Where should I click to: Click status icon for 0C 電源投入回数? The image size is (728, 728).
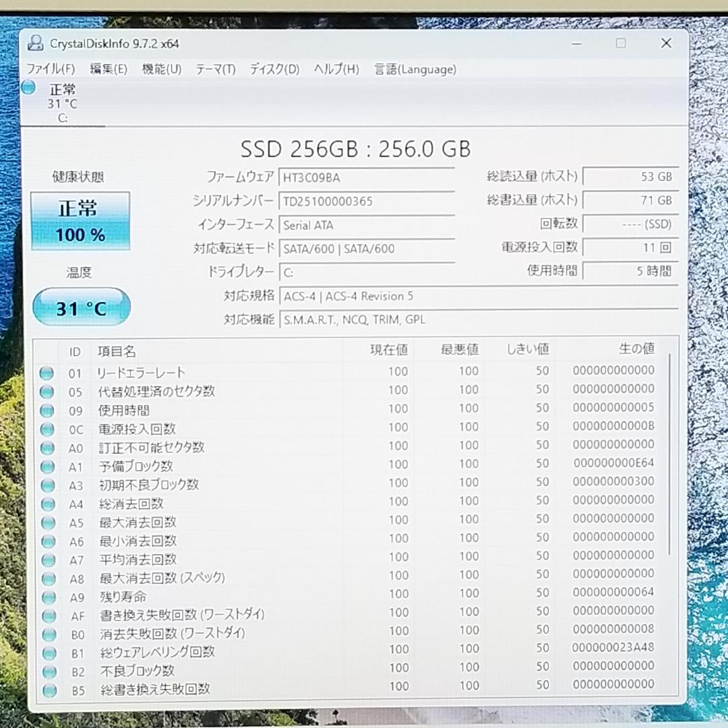[x=47, y=429]
